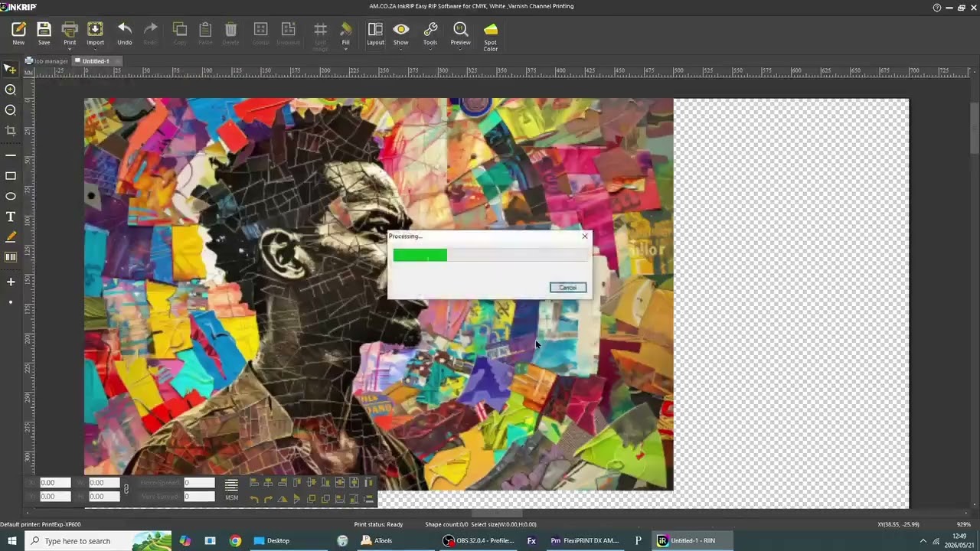The image size is (980, 551).
Task: Expand the Tools dropdown arrow
Action: (x=430, y=50)
